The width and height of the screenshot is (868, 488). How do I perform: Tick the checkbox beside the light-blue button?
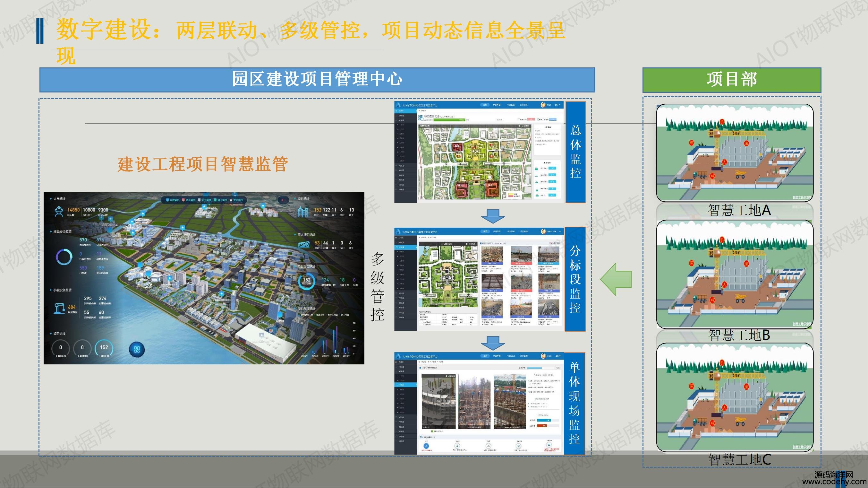[538, 119]
